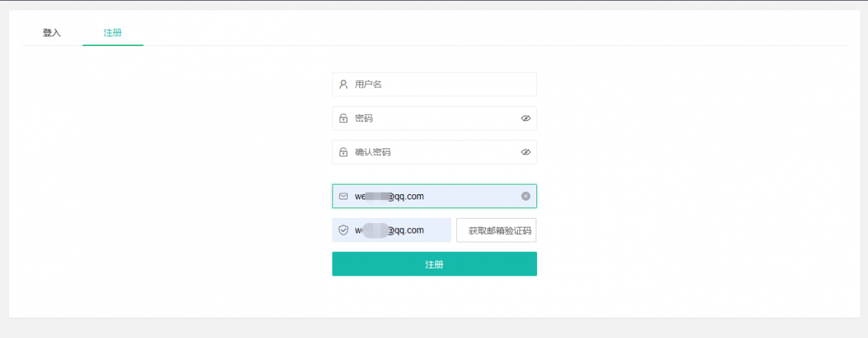
Task: Submit the form with green 注册 button
Action: coord(434,264)
